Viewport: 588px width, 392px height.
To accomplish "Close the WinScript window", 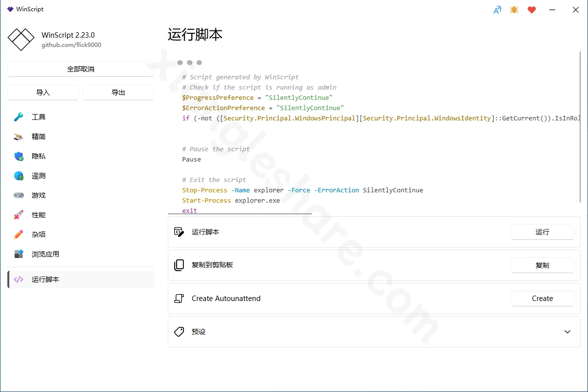I will click(576, 9).
